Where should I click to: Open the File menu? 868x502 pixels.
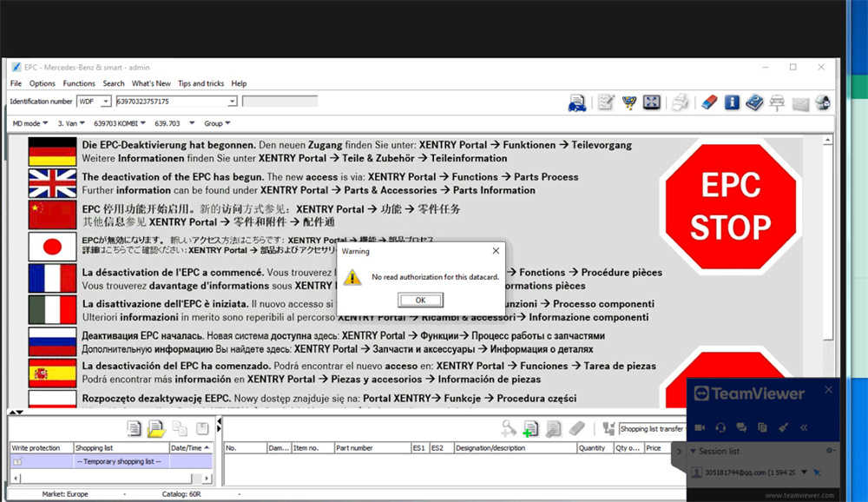point(16,83)
